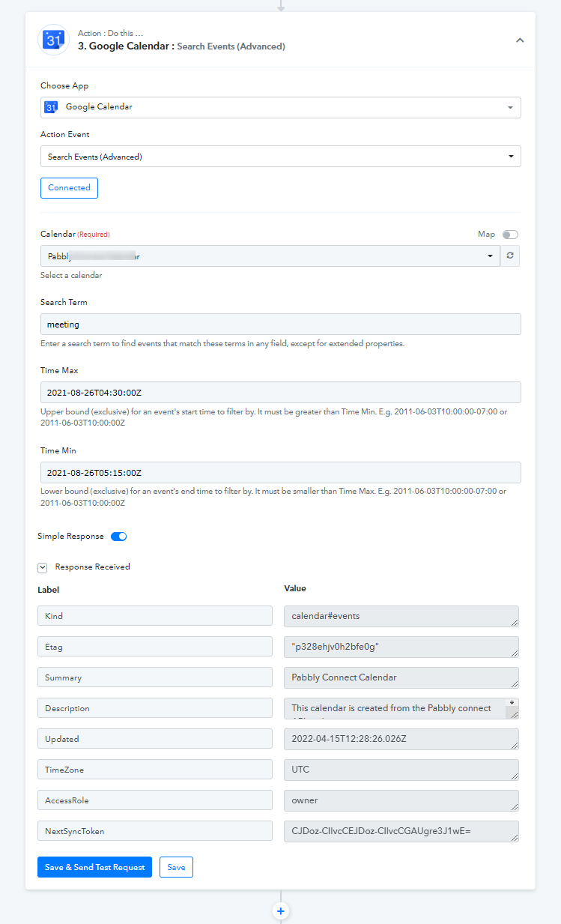Click the 'Select a calendar' hint text

71,276
